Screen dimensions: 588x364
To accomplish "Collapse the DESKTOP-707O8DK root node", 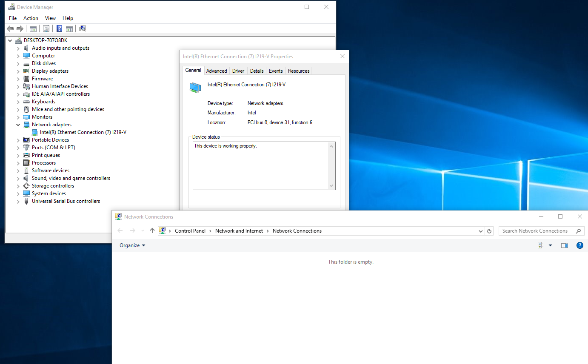I will [10, 40].
